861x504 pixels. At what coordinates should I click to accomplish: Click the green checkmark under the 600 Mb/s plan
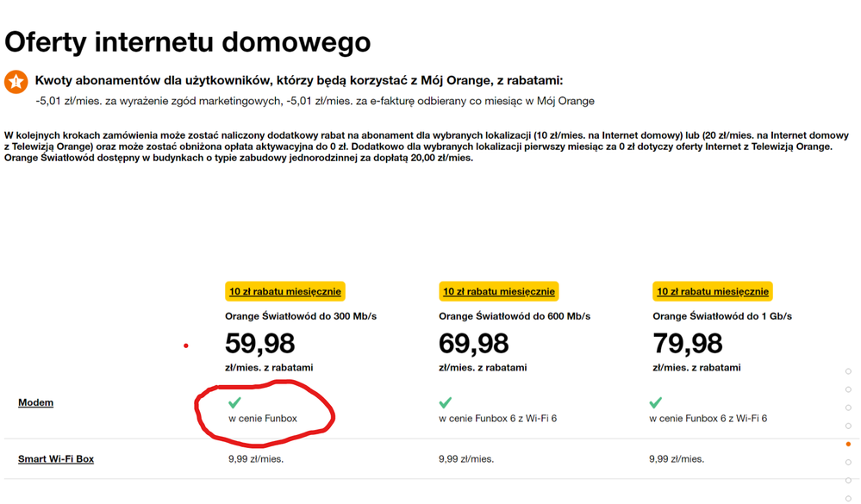point(445,402)
